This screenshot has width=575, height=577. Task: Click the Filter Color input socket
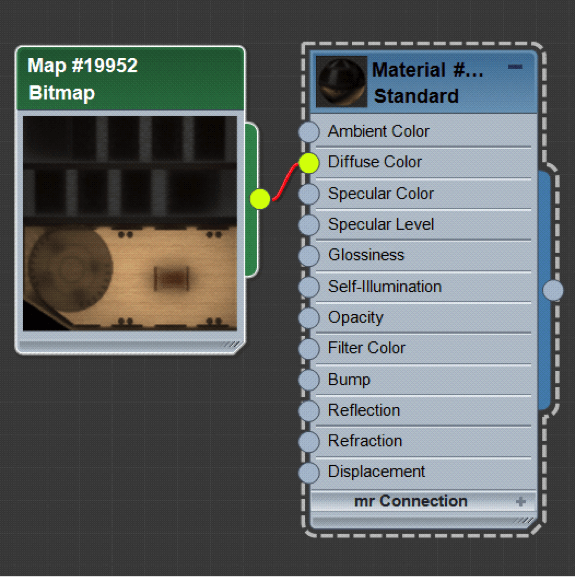[x=309, y=348]
